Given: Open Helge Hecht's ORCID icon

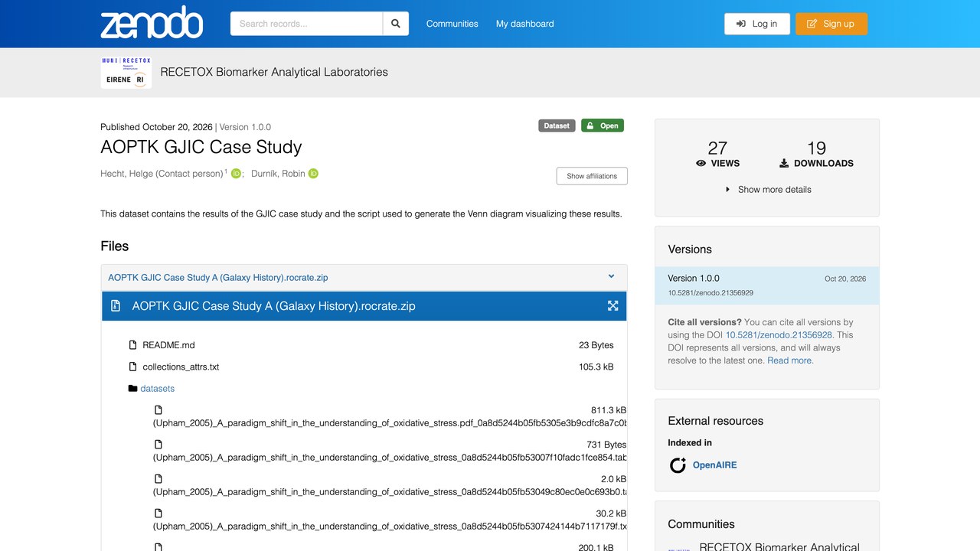Looking at the screenshot, I should (x=236, y=174).
